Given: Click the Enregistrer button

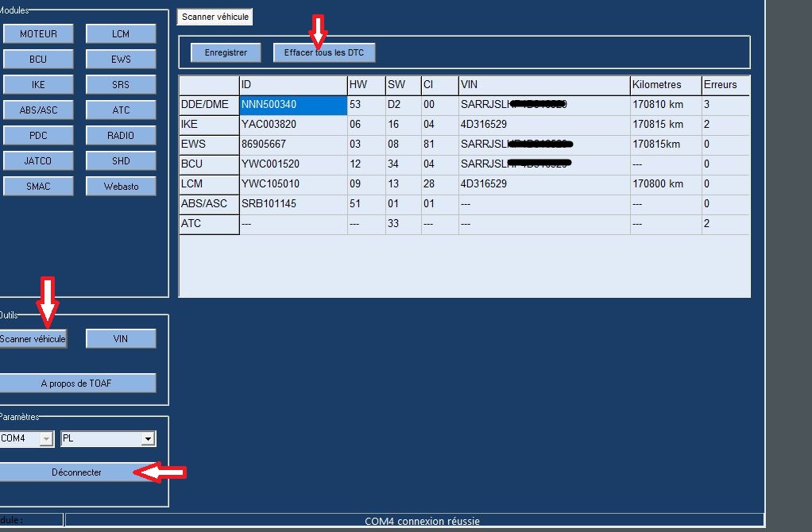Looking at the screenshot, I should pyautogui.click(x=226, y=53).
